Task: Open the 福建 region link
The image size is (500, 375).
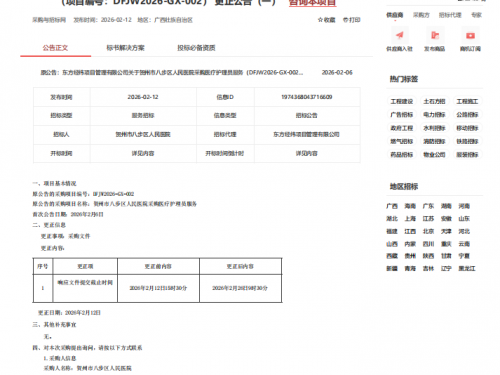Action: (392, 231)
